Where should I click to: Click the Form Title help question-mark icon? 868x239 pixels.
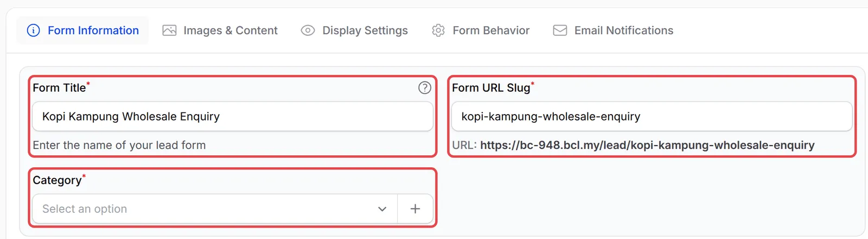(x=425, y=87)
